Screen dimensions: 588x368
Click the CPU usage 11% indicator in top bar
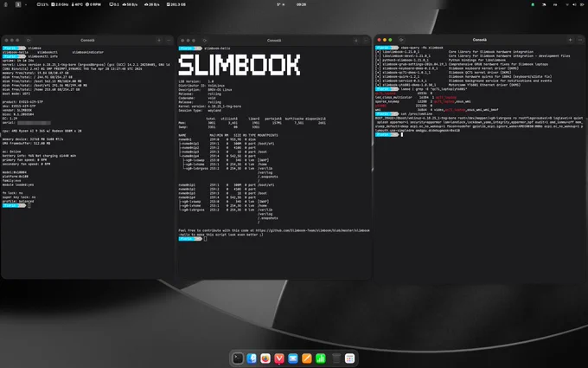tap(42, 4)
